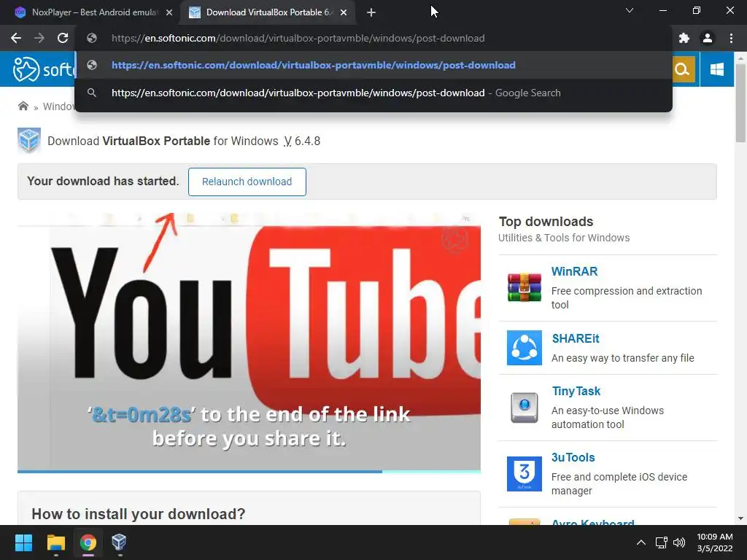Click the 3uTools icon in Top downloads

pyautogui.click(x=524, y=473)
